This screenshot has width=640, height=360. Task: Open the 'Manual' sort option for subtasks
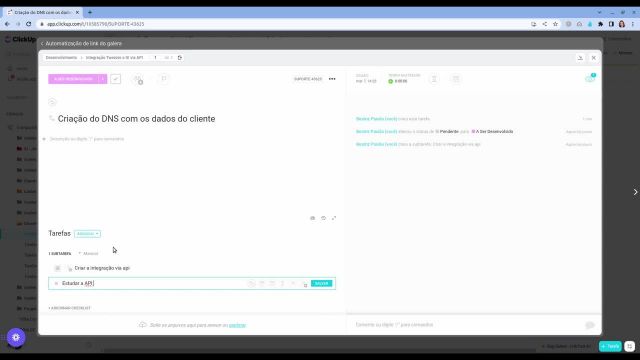coord(88,254)
